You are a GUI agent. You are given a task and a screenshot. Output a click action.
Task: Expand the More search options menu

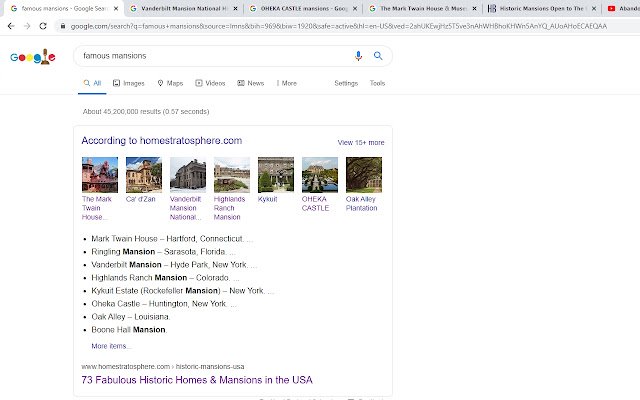(x=287, y=83)
